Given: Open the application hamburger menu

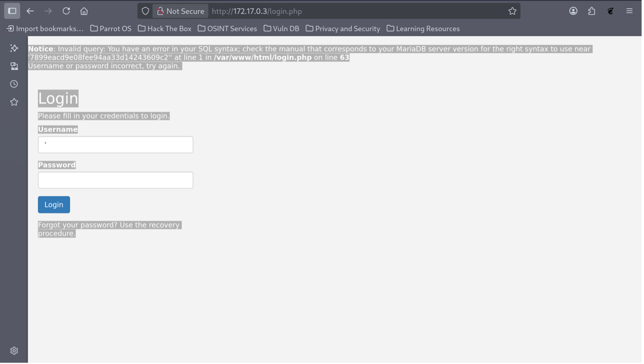Looking at the screenshot, I should point(630,11).
